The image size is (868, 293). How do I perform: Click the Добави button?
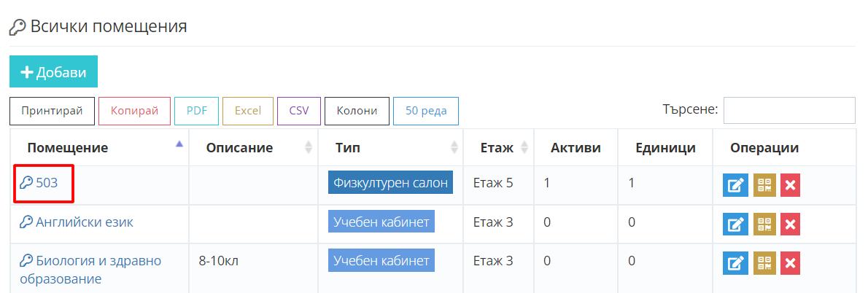coord(53,71)
